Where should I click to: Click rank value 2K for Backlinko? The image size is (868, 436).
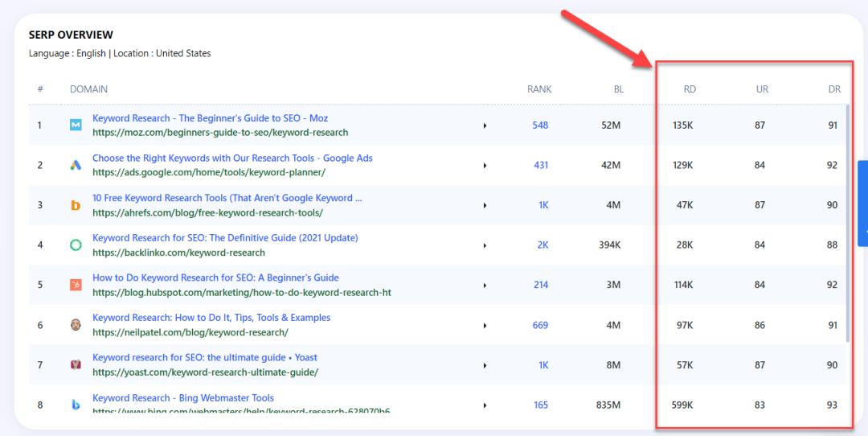pyautogui.click(x=543, y=245)
